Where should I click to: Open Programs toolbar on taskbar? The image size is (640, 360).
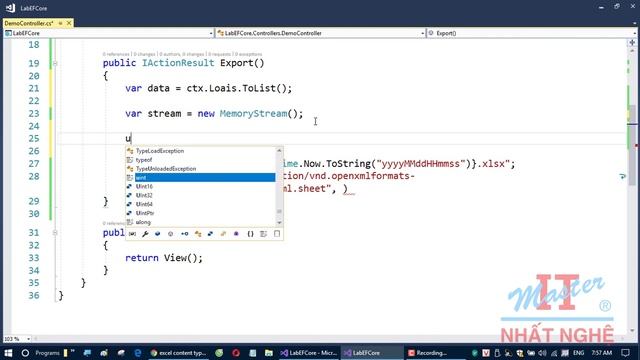(47, 353)
